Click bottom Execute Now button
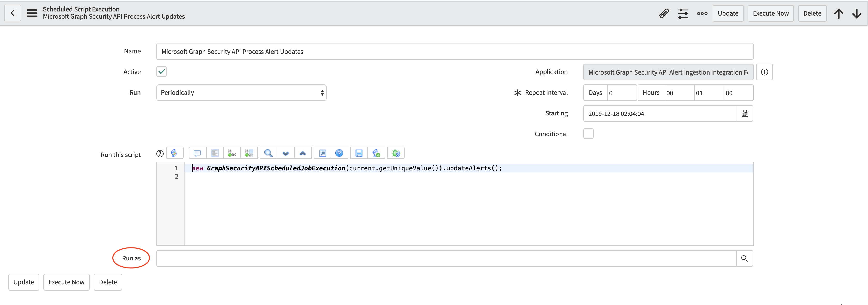868x305 pixels. [x=66, y=282]
